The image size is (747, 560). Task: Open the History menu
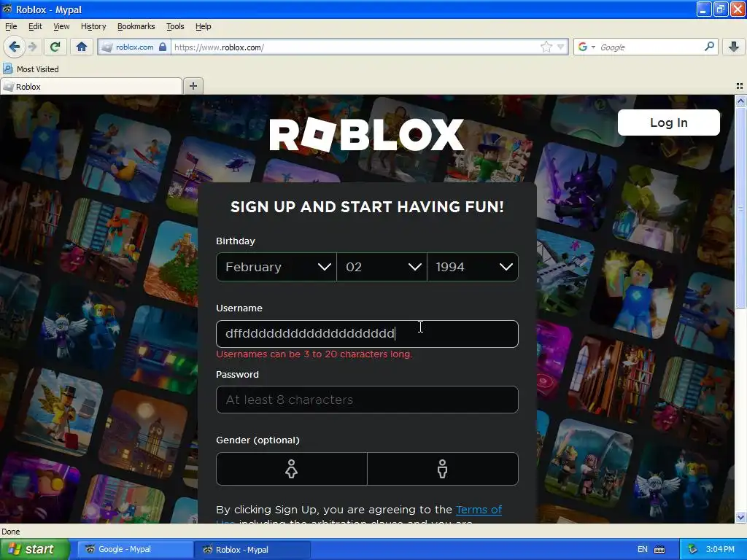[x=93, y=26]
